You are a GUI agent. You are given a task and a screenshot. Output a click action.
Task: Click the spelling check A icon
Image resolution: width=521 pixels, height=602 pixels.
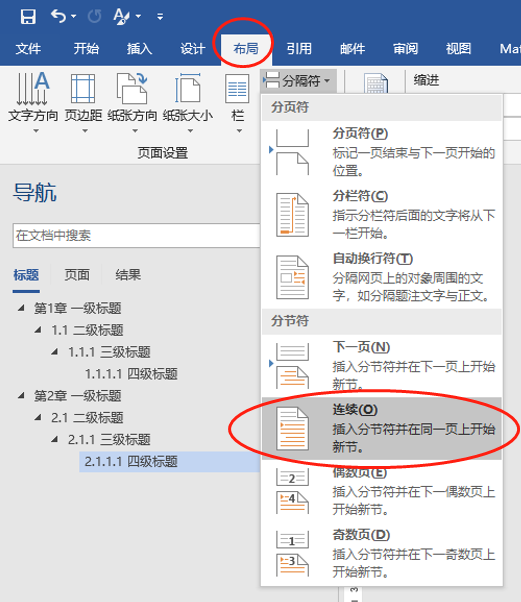122,17
